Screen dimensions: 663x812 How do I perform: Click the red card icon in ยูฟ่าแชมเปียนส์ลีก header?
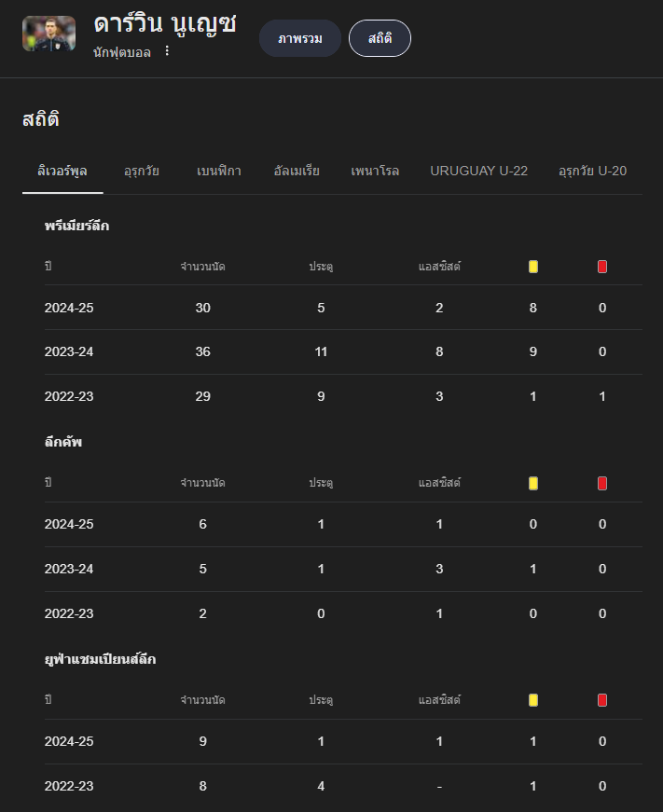(601, 699)
